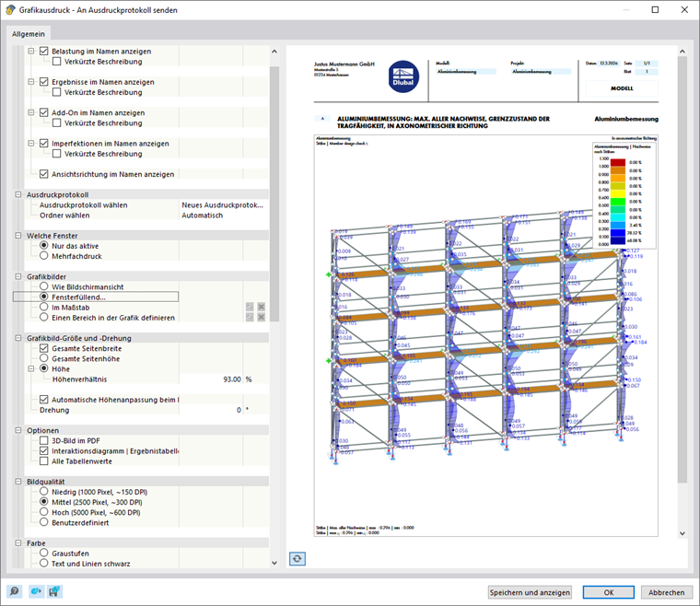Click the red swatch in the legend

tap(618, 162)
